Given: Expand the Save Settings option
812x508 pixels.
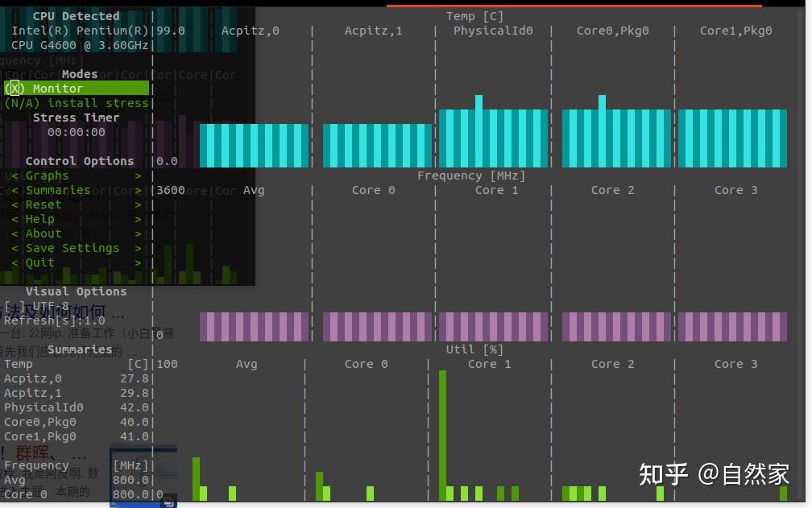Looking at the screenshot, I should (x=72, y=247).
